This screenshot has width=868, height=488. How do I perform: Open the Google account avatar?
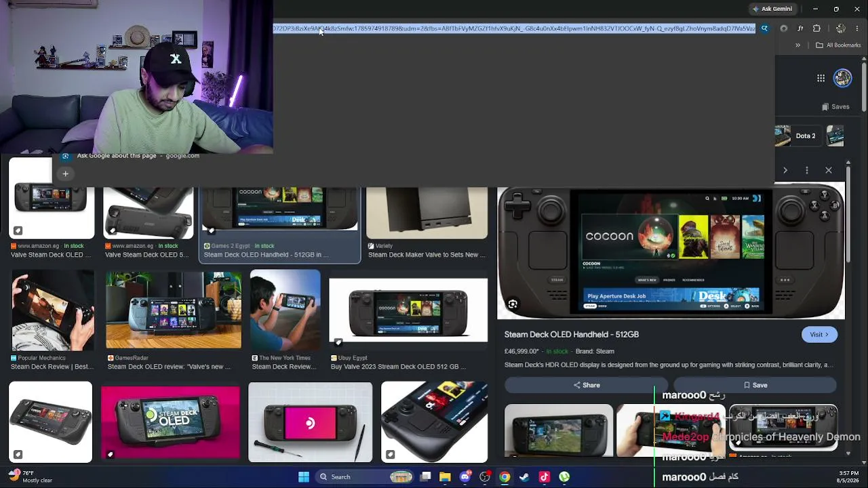click(x=843, y=78)
